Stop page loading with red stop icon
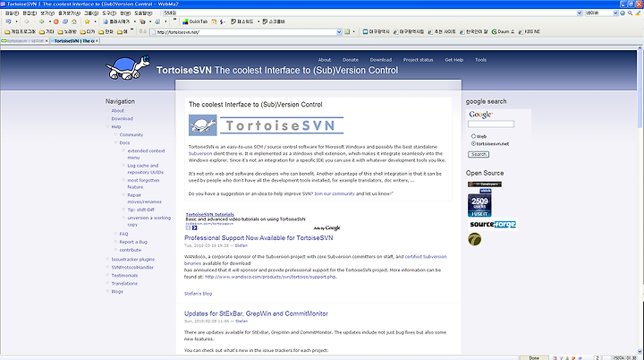Screen dimensions: 644x360 click(x=55, y=21)
